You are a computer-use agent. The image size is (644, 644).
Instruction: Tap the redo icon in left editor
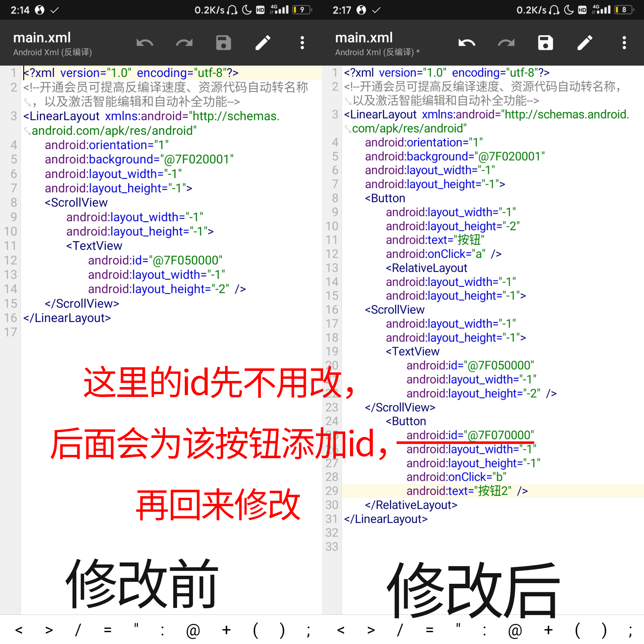coord(184,43)
